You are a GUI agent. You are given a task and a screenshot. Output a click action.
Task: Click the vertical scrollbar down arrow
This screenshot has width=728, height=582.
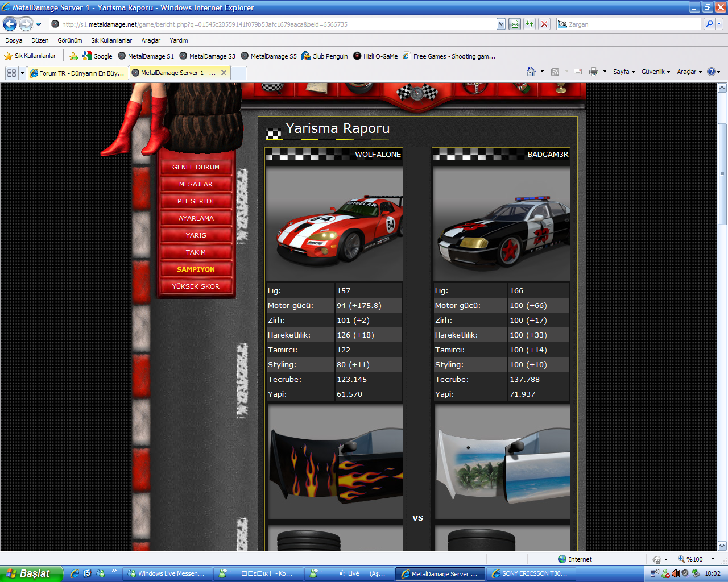click(722, 546)
